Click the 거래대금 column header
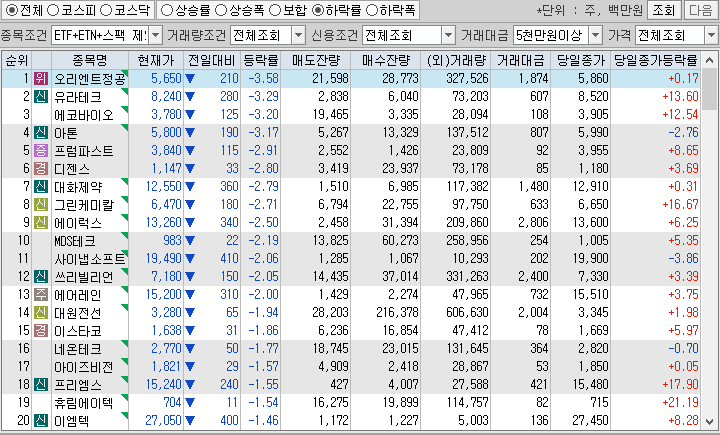Viewport: 720px width, 435px height. 521,60
